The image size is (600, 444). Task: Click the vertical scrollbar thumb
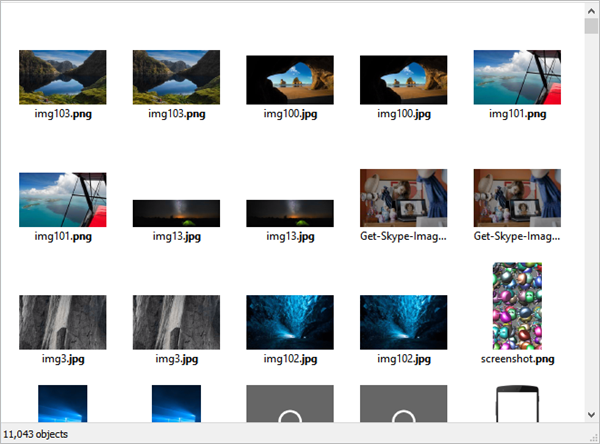[x=591, y=26]
